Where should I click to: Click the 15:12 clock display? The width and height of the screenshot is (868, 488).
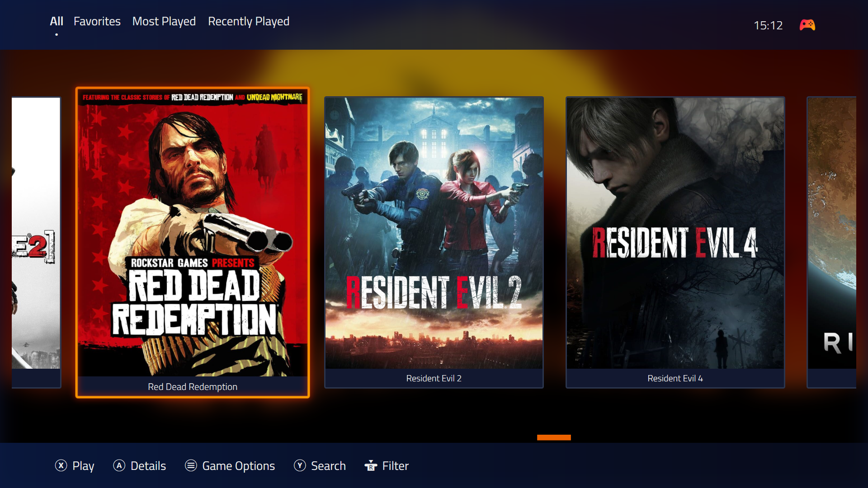pyautogui.click(x=768, y=25)
